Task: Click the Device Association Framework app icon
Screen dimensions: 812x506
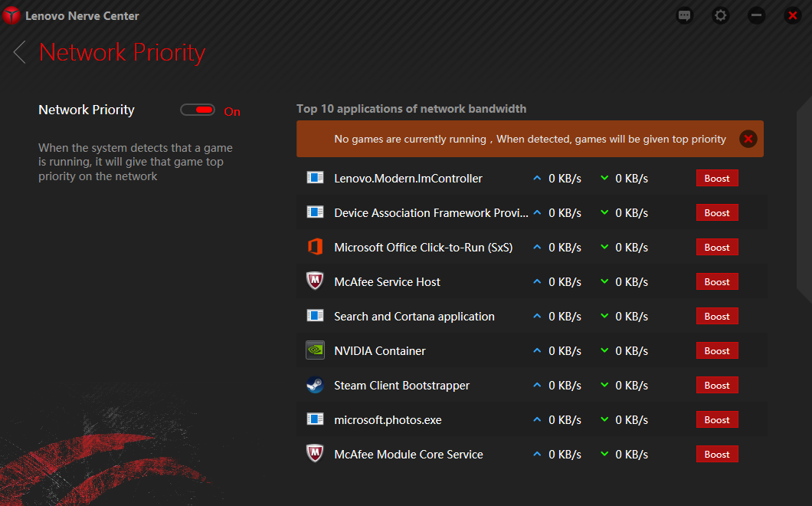Action: (x=315, y=212)
